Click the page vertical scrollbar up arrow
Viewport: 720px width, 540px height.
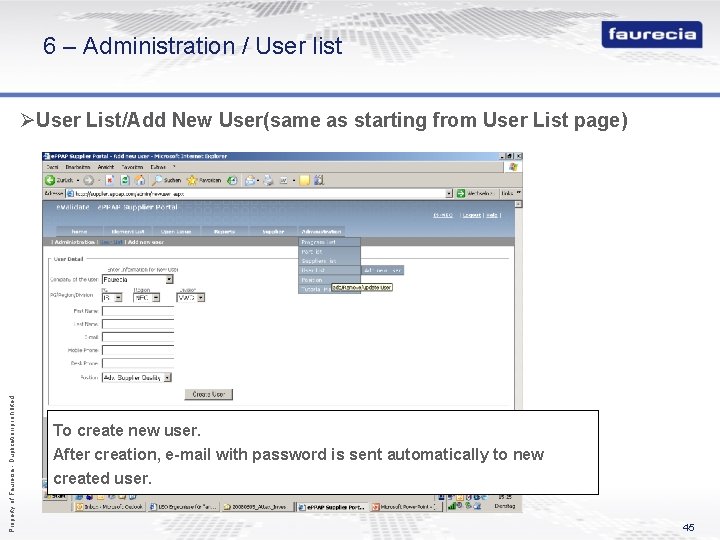(x=518, y=204)
